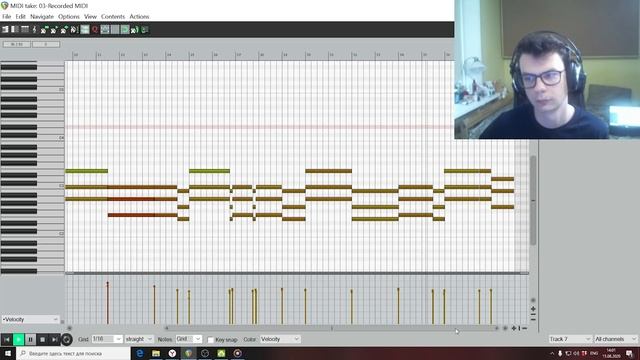Toggle the round repeat button

66,339
